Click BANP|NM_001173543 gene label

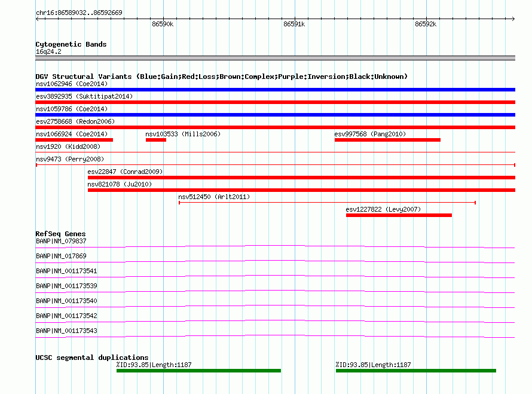(x=66, y=331)
